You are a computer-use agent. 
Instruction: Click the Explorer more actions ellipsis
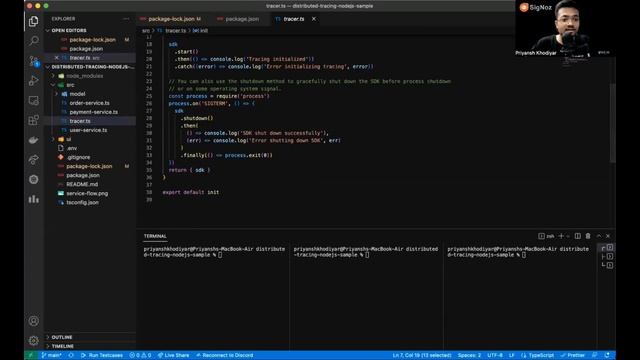point(126,19)
